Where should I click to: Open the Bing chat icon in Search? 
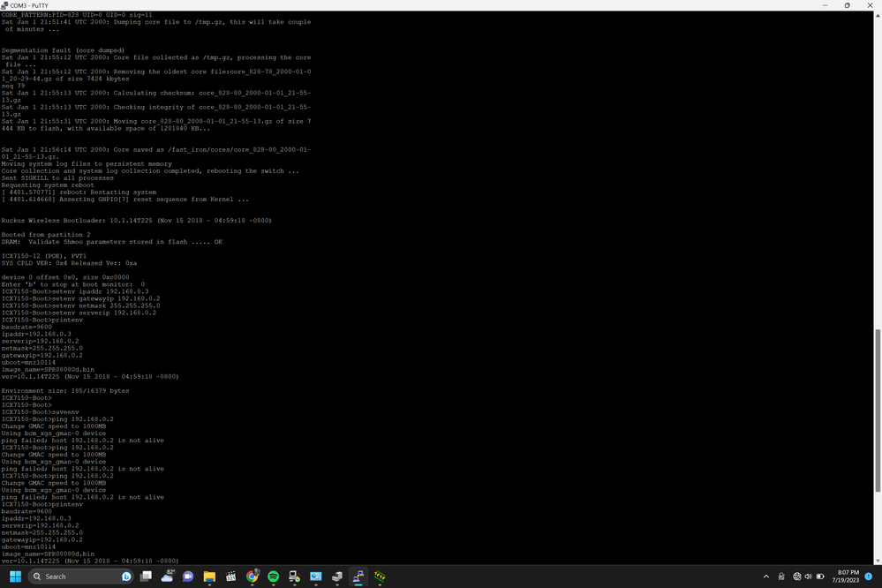point(126,577)
